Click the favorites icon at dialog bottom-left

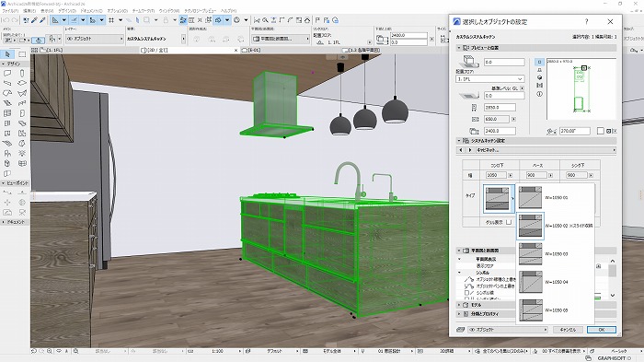pos(460,330)
